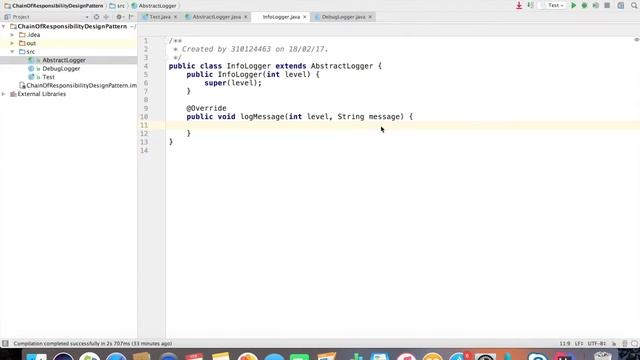The width and height of the screenshot is (640, 360).
Task: Select ChainOfResponsibilityDesignPattern.iml file
Action: point(82,85)
